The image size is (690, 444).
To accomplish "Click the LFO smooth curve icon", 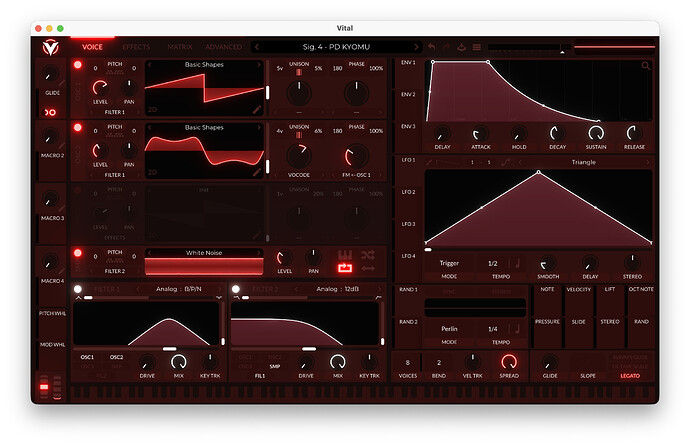I will (506, 162).
